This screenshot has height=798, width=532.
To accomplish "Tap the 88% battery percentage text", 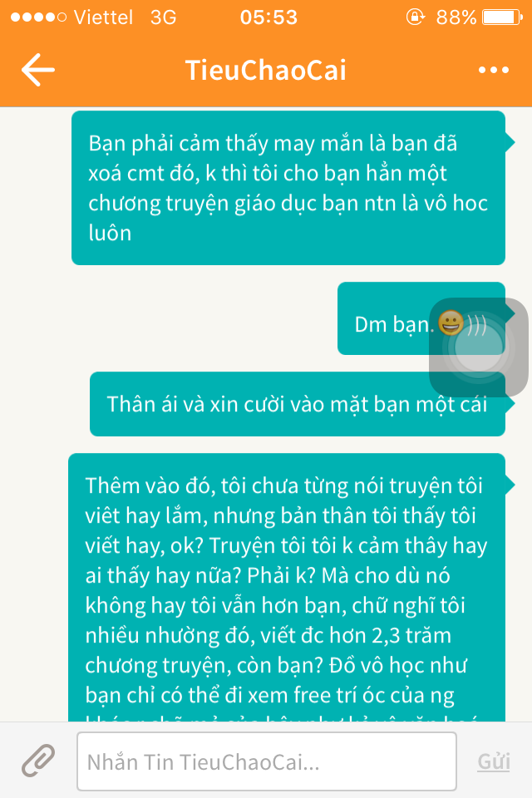I will pos(456,17).
